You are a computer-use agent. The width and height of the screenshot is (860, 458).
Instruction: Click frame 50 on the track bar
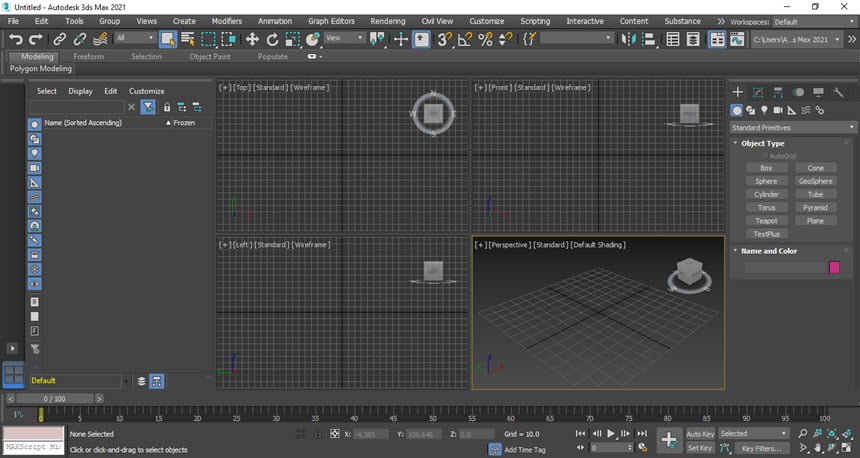click(432, 415)
